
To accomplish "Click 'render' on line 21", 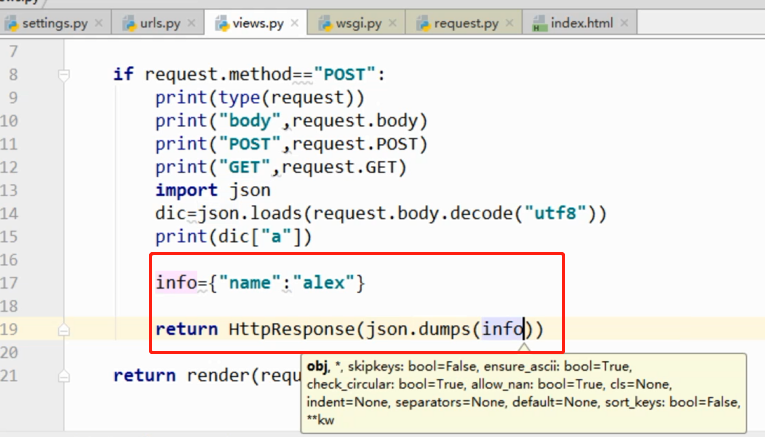I will [x=218, y=376].
